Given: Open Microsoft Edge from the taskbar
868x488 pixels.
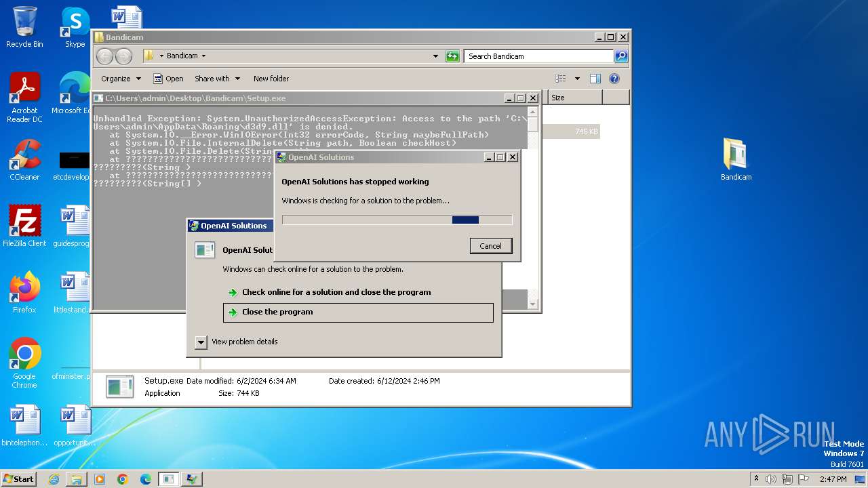Looking at the screenshot, I should [x=146, y=479].
